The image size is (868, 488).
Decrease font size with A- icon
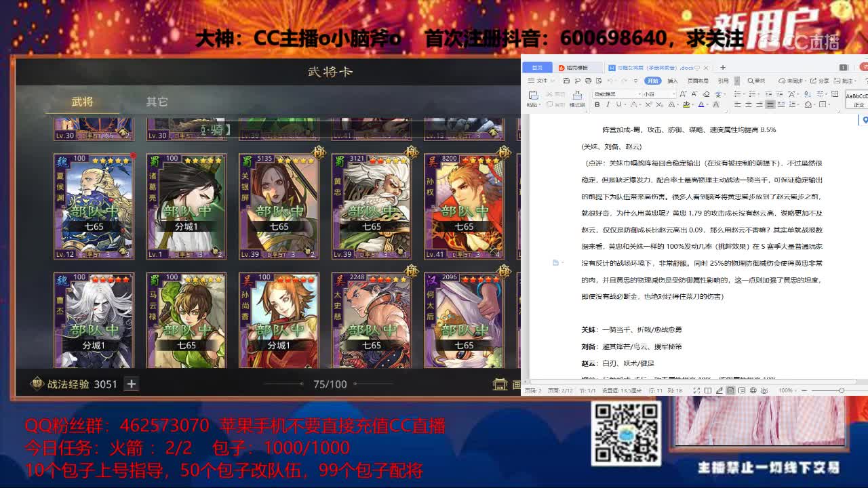point(694,94)
